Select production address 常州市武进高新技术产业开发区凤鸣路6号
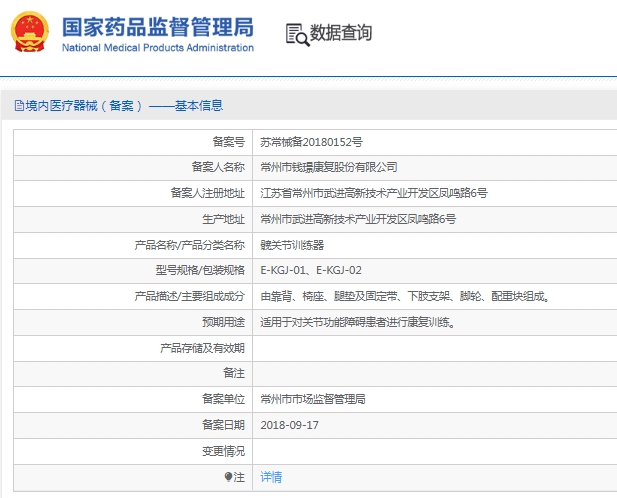The width and height of the screenshot is (617, 498). point(358,219)
